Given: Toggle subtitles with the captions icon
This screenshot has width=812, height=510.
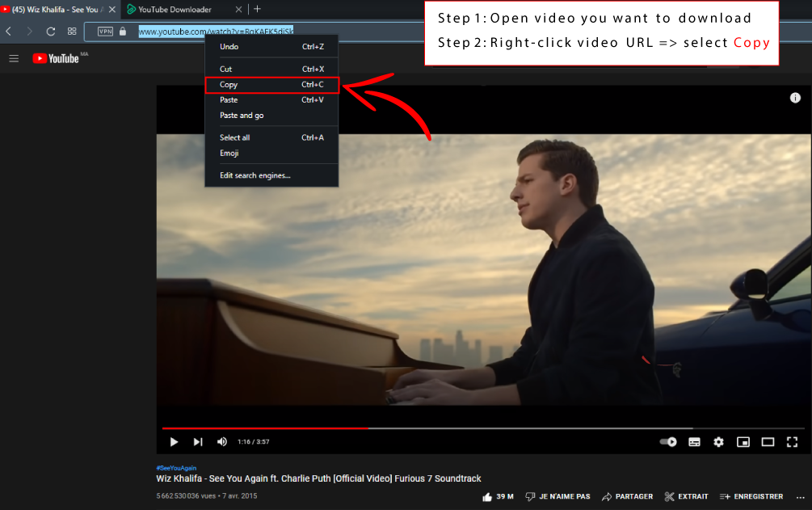Looking at the screenshot, I should click(x=694, y=441).
